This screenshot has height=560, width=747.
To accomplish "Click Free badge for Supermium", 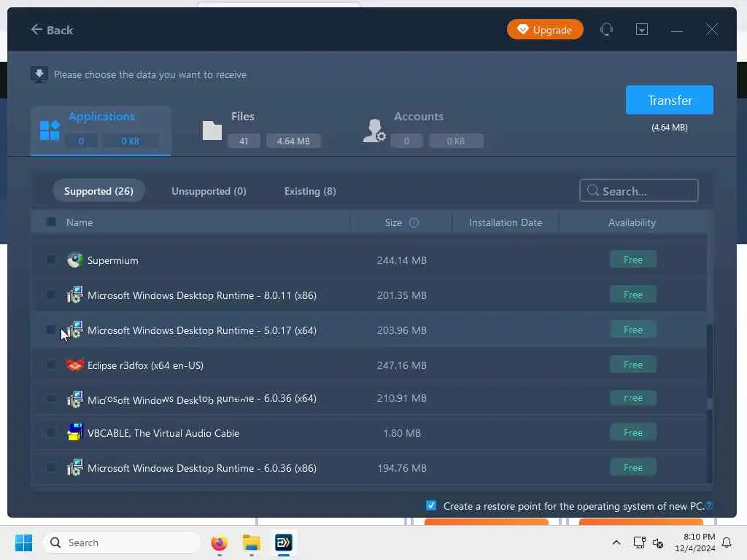I will click(x=632, y=260).
